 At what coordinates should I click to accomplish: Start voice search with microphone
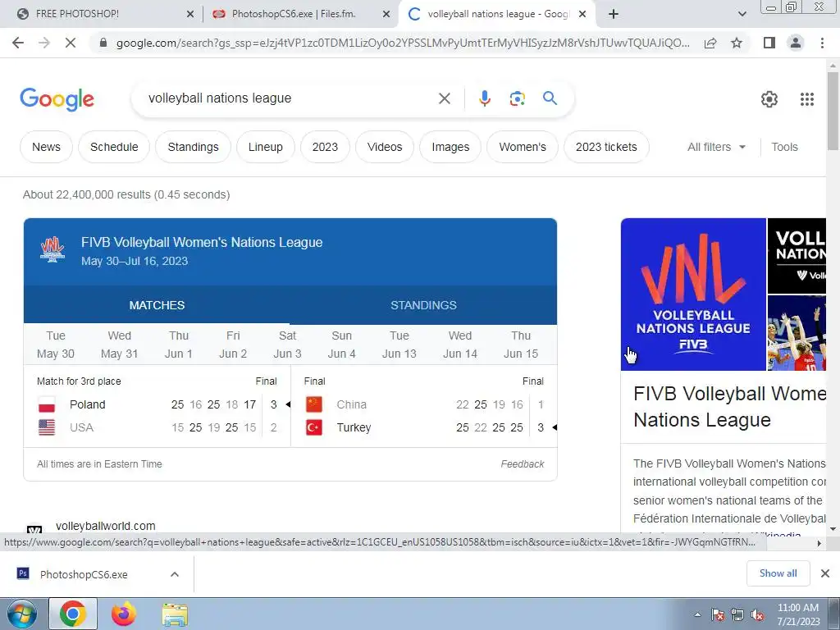(x=484, y=98)
